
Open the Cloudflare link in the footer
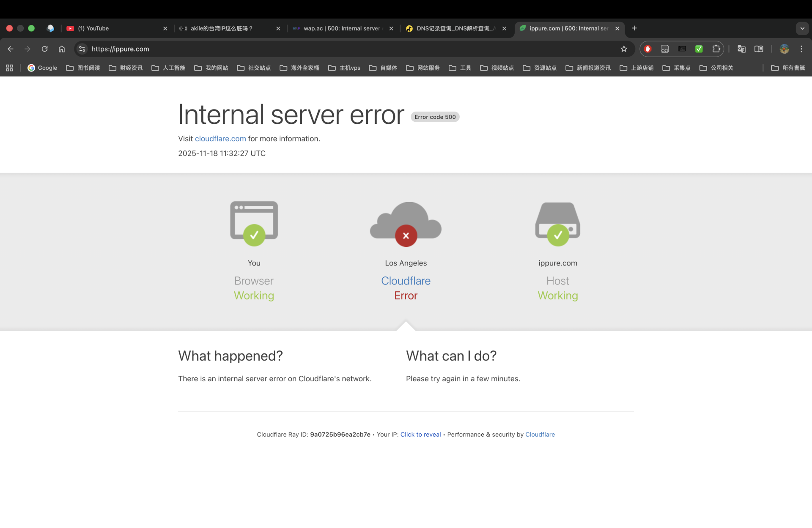point(540,435)
